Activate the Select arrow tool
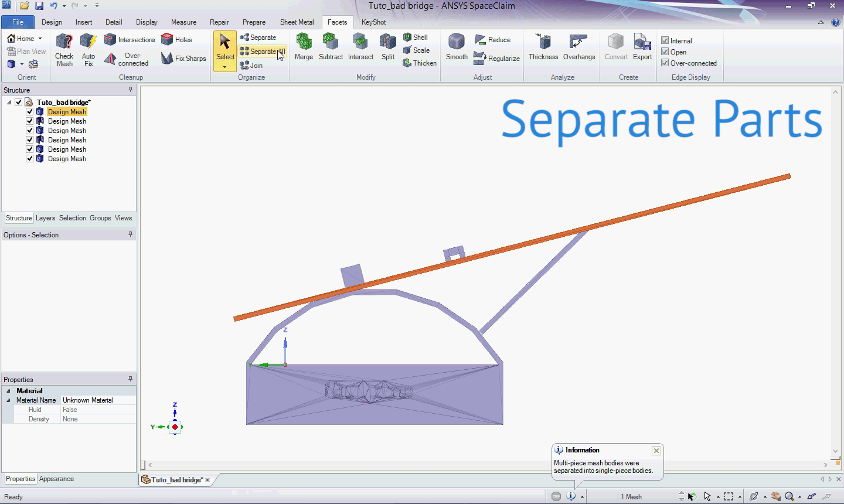Screen dimensions: 844x504 click(225, 46)
